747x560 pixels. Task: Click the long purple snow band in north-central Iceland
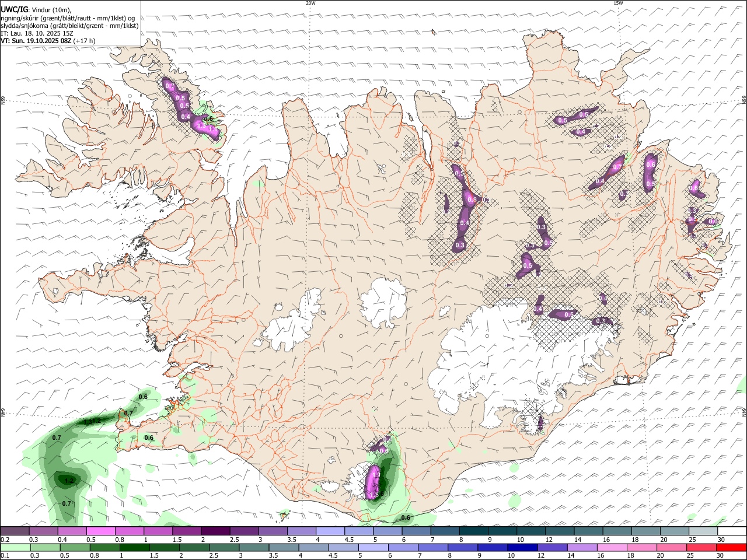pos(465,209)
